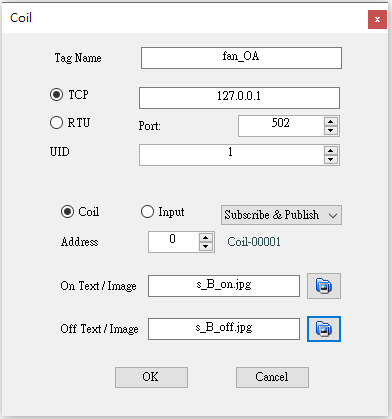Focus the IP address field 127.0.0.1
The height and width of the screenshot is (419, 392).
coord(239,98)
